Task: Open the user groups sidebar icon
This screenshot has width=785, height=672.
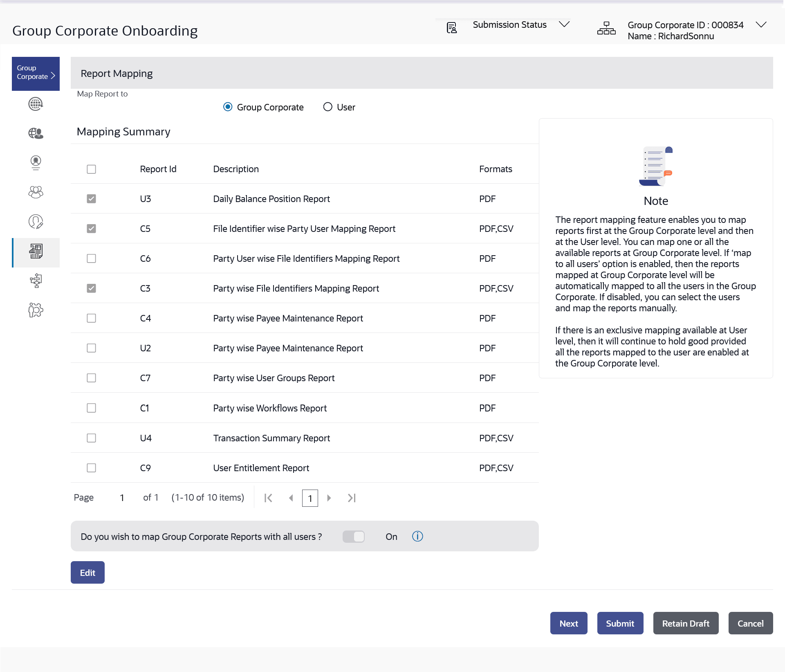Action: click(36, 192)
